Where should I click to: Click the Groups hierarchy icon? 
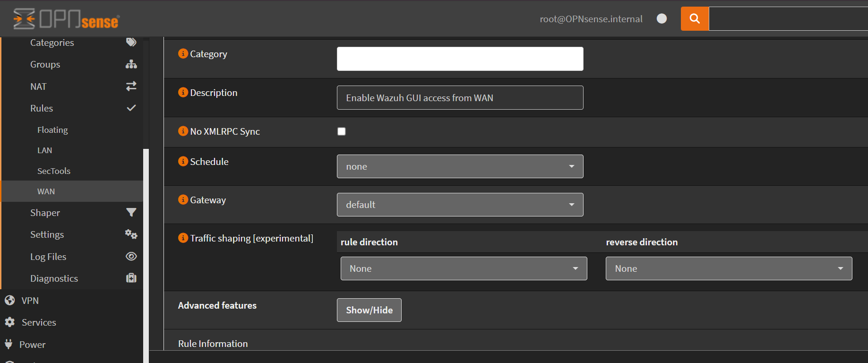pos(131,64)
